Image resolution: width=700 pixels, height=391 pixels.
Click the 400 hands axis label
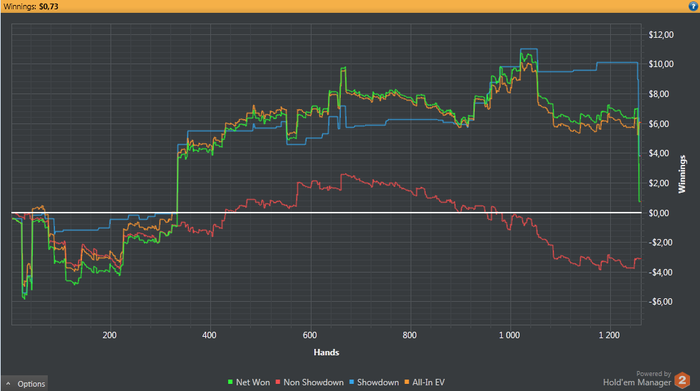[x=209, y=335]
